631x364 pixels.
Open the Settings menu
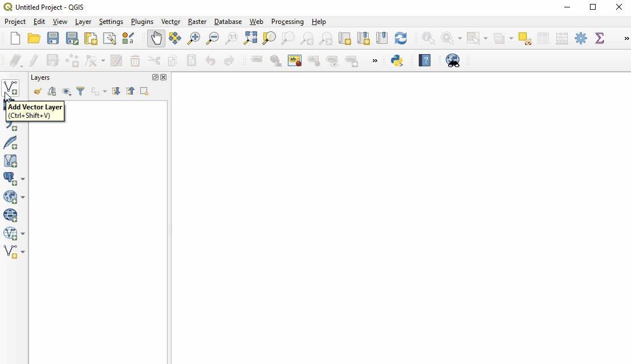coord(111,22)
